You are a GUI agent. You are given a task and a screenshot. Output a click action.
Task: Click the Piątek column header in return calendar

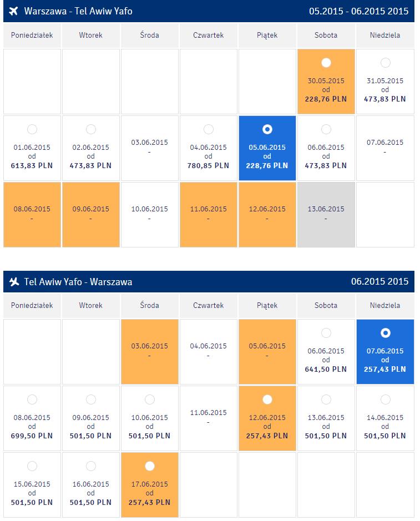point(267,305)
